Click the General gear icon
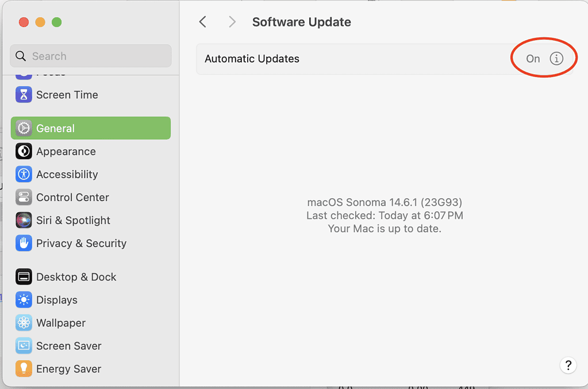 click(x=24, y=128)
